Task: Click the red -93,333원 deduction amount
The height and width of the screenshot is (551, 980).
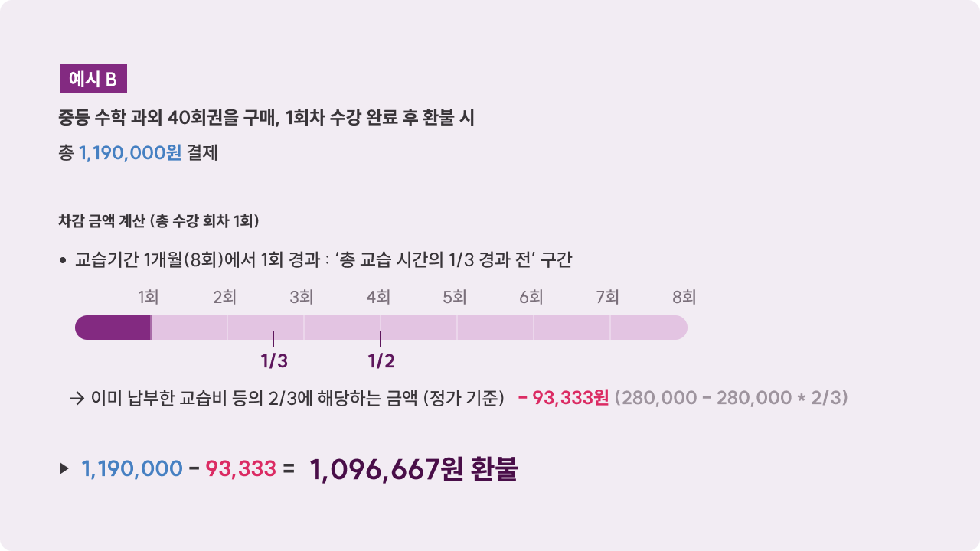Action: pos(563,398)
